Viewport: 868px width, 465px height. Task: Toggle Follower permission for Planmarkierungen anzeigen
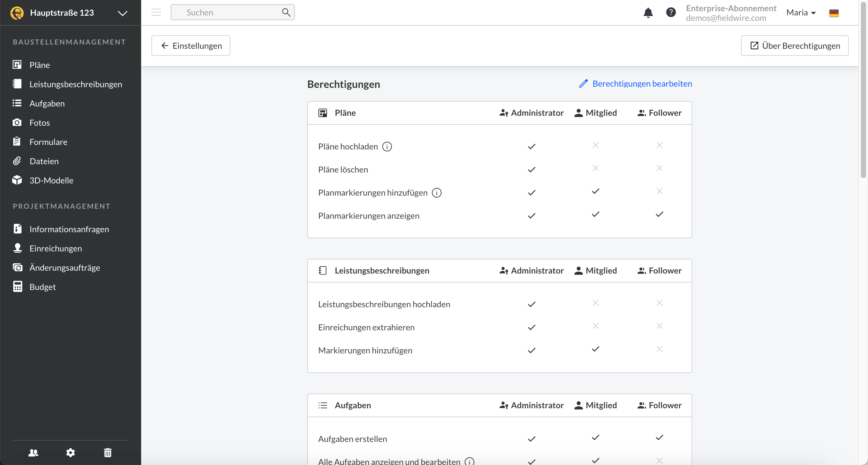[660, 214]
